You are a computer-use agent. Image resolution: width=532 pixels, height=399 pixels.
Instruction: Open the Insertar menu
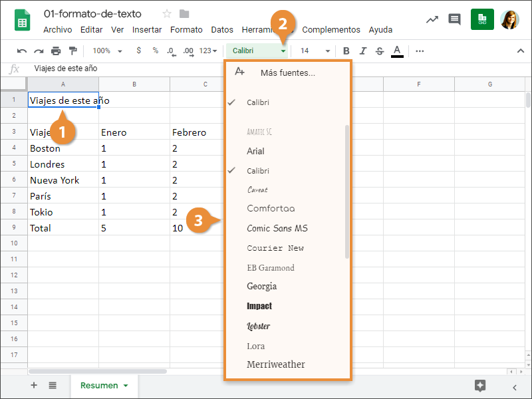(x=147, y=30)
